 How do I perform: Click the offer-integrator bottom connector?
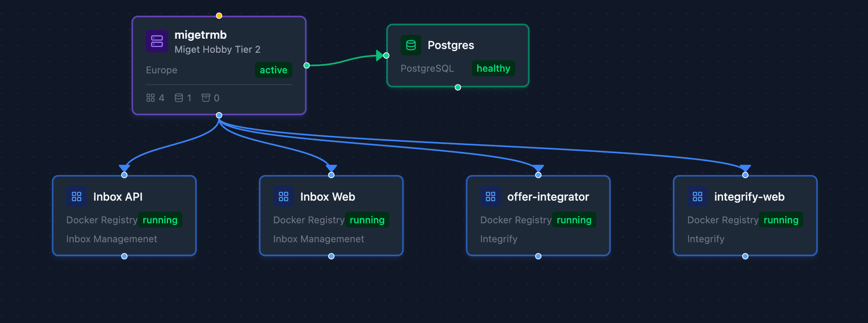[x=538, y=256]
